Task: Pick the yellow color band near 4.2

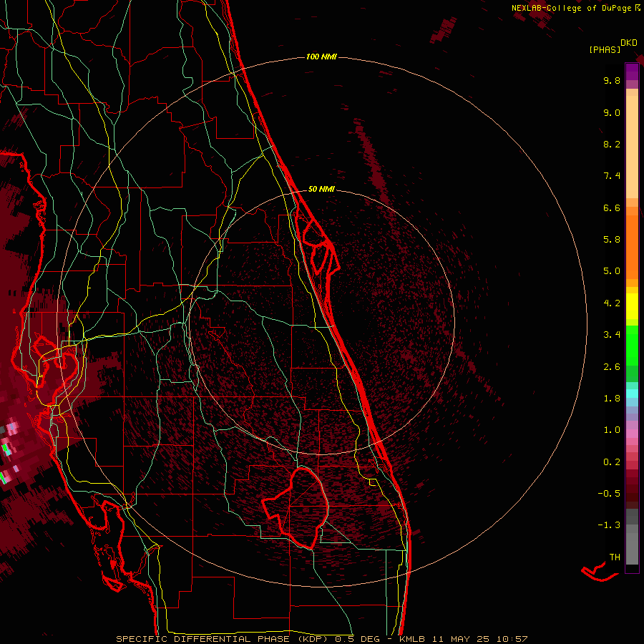Action: tap(632, 306)
